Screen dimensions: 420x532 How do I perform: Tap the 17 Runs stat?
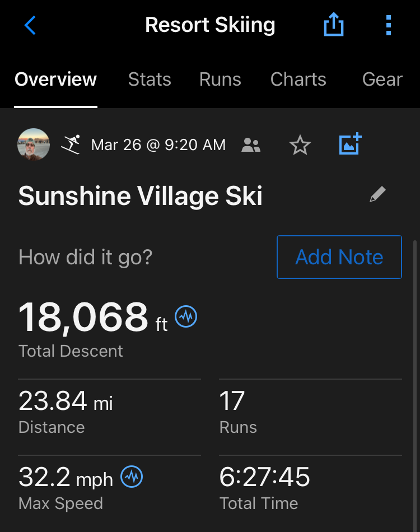click(x=238, y=413)
